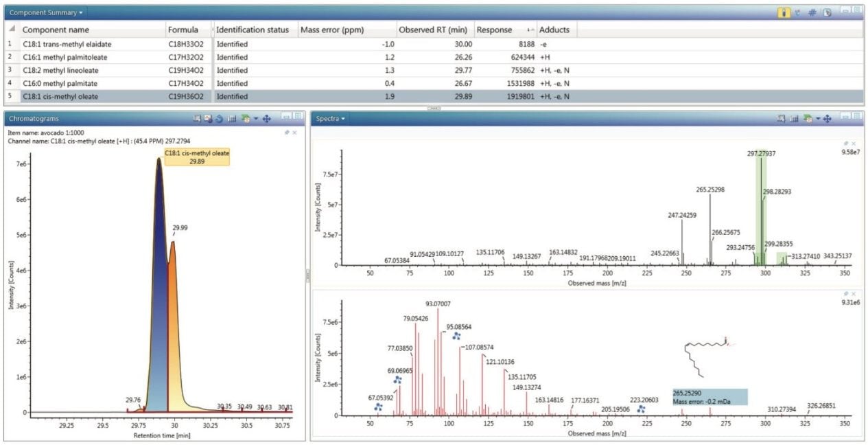This screenshot has width=868, height=445.
Task: Toggle the highlighted yellow lock icon in Component Summary
Action: tap(783, 12)
